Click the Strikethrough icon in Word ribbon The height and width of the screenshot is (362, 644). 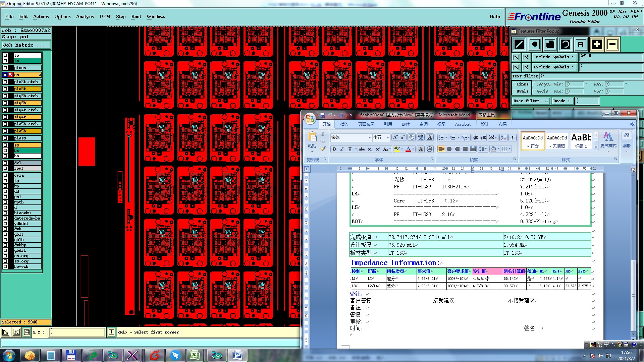pos(362,149)
